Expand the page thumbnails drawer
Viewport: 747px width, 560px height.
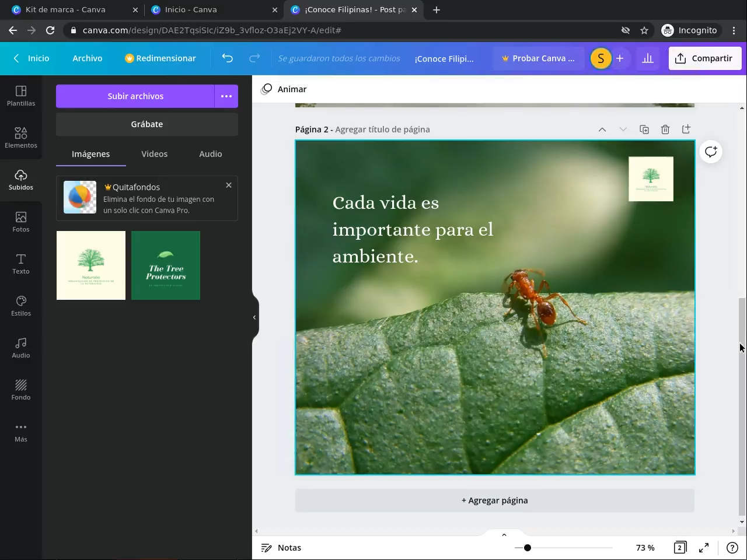[504, 534]
